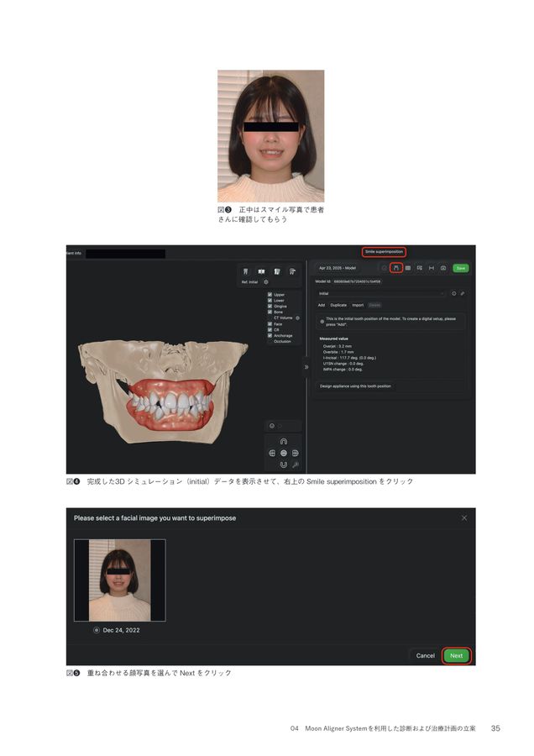
Task: Click the lower arch view icon
Action: coord(284,465)
